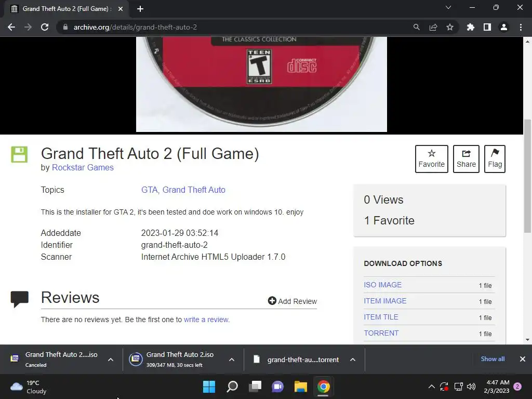Viewport: 532px width, 399px height.
Task: Click the Share button
Action: [x=466, y=159]
